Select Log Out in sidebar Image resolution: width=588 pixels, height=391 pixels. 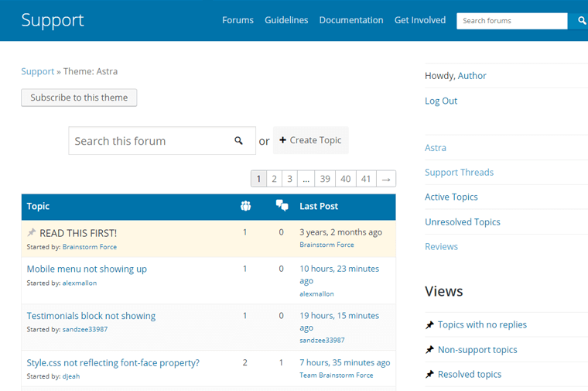pos(441,101)
